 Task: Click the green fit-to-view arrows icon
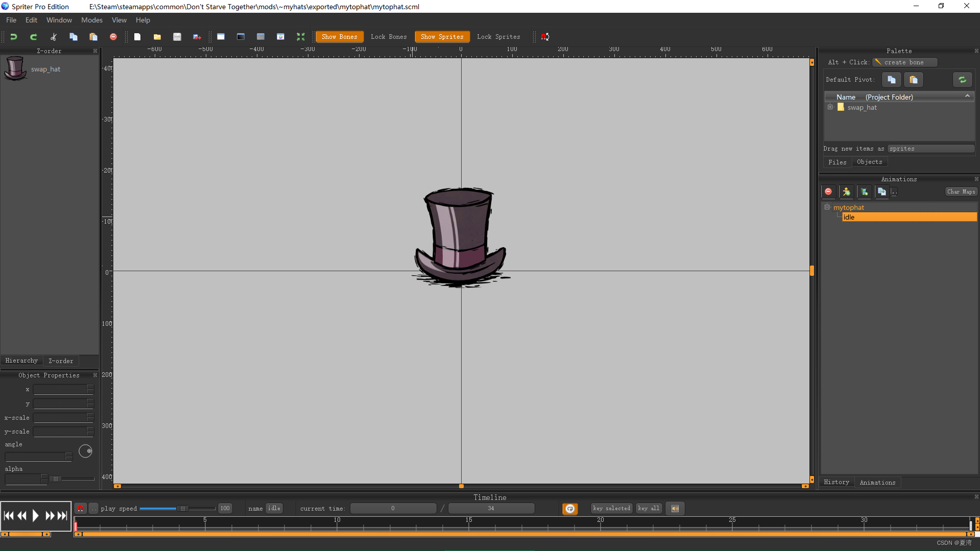tap(301, 37)
